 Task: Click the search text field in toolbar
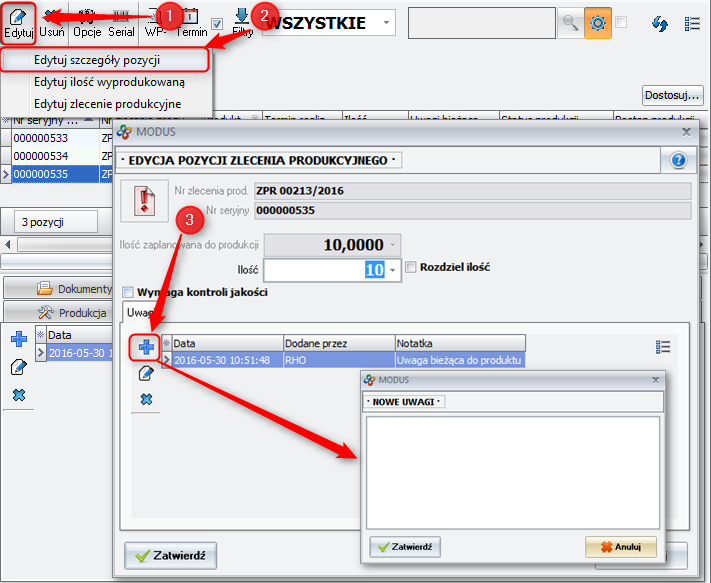(x=482, y=23)
